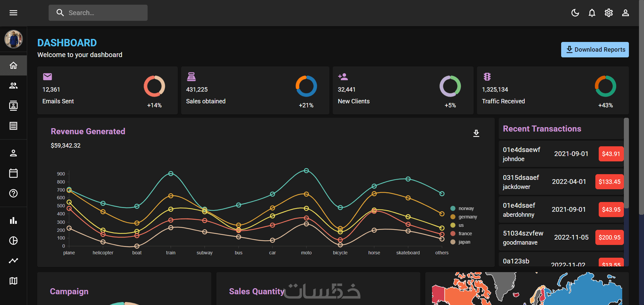Screen dimensions: 644x305
Task: Open settings gear in the top bar
Action: coord(609,13)
